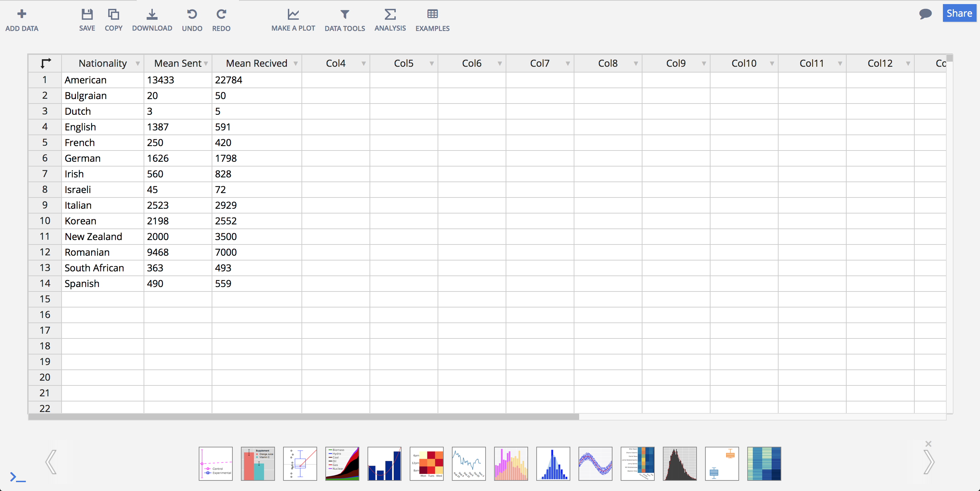The width and height of the screenshot is (980, 491).
Task: Click the Add Data plus icon
Action: coord(22,14)
